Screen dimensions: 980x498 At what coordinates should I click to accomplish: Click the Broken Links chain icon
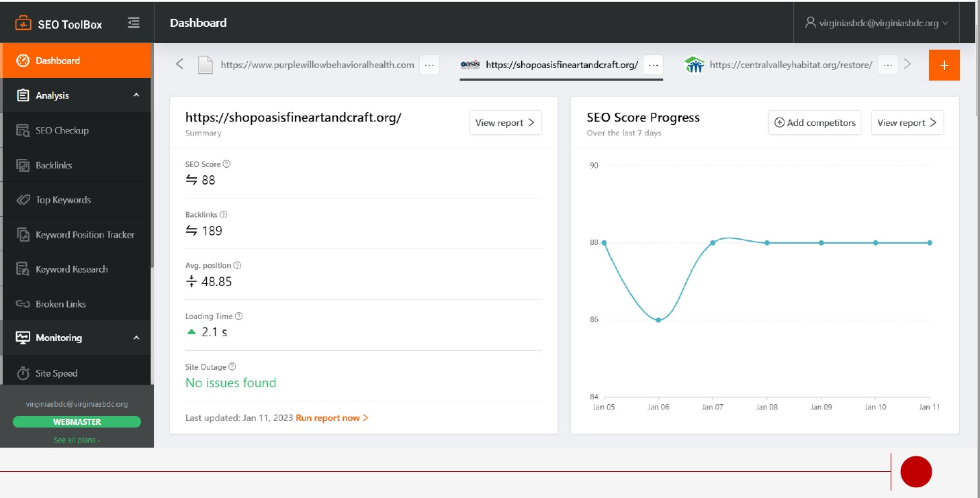(x=23, y=304)
